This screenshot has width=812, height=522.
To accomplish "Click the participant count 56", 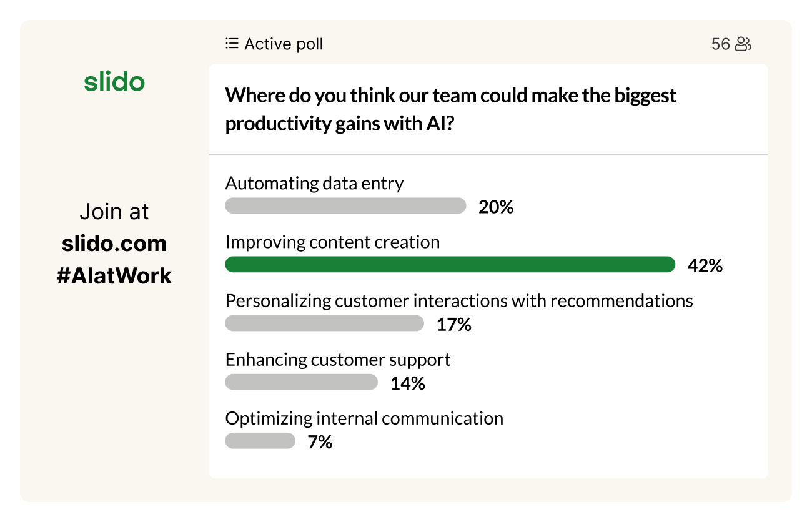I will click(720, 44).
